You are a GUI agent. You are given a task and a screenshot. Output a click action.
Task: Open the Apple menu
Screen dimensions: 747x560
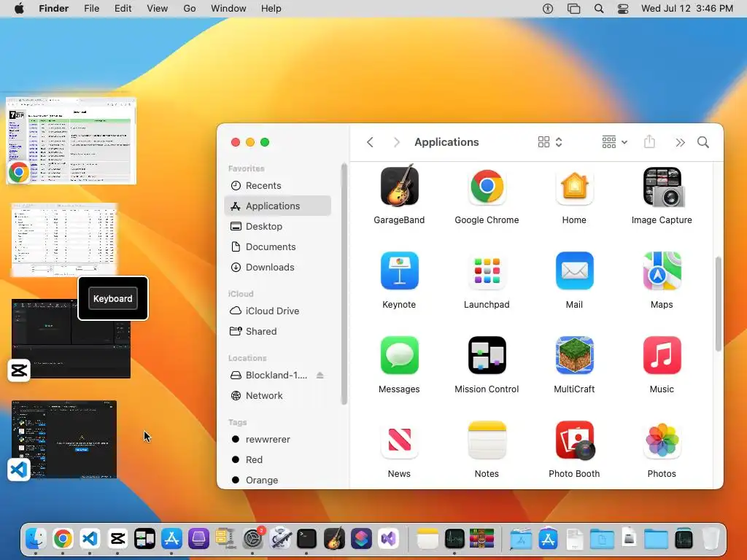pyautogui.click(x=19, y=9)
